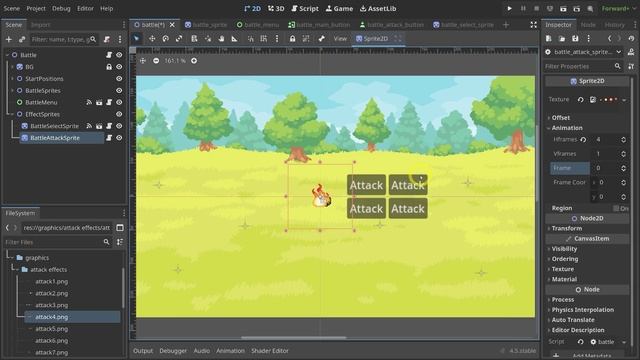Add a new scene tab
Image resolution: width=640 pixels, height=360 pixels.
click(506, 25)
